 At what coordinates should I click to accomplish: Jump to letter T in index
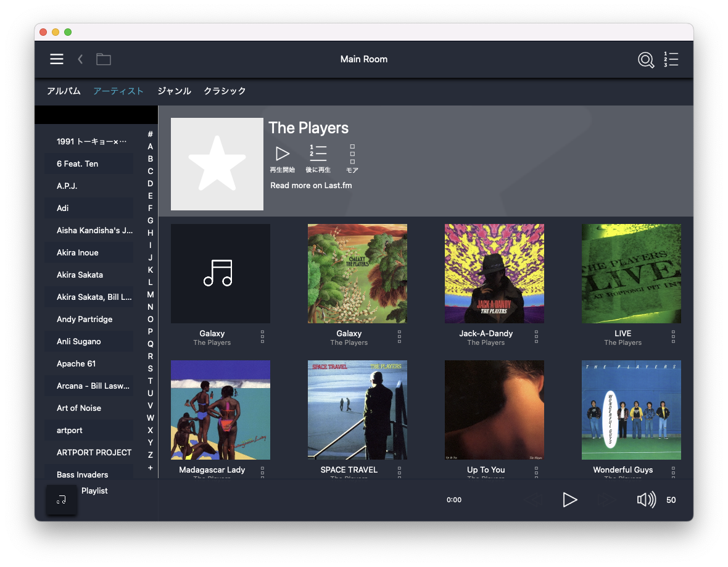pyautogui.click(x=151, y=381)
